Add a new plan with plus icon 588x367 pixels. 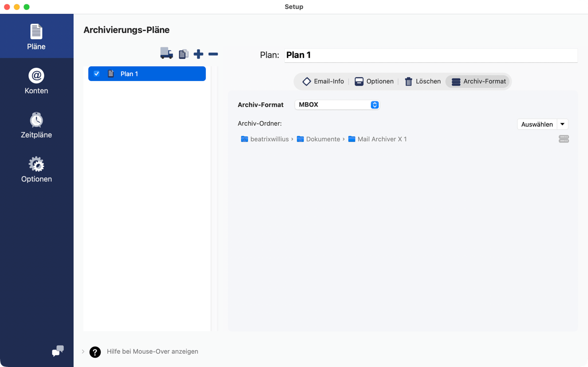coord(198,54)
